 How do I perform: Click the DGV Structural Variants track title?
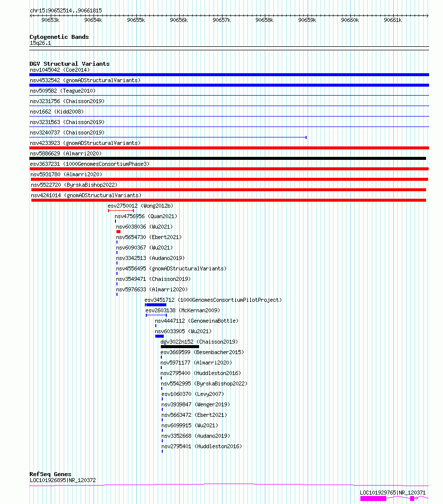pos(70,64)
